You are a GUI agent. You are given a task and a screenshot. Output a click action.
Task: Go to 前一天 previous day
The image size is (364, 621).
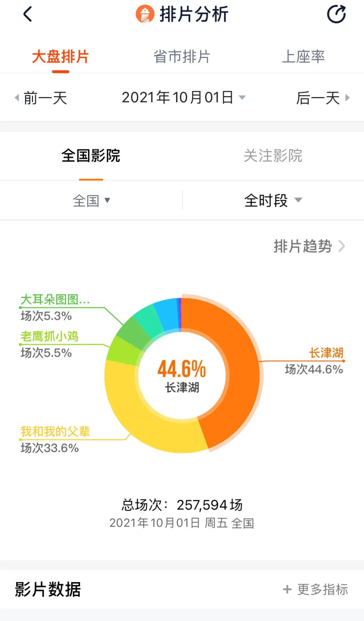click(x=45, y=98)
